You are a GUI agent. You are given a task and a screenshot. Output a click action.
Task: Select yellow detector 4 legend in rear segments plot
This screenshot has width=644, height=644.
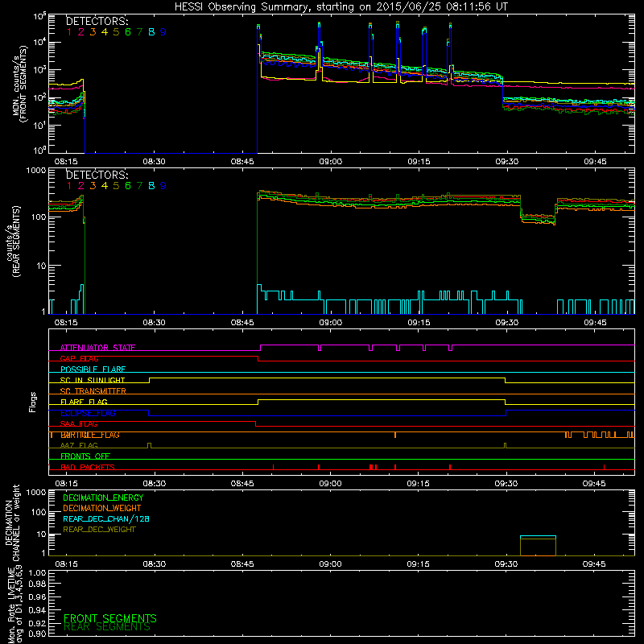click(x=105, y=186)
